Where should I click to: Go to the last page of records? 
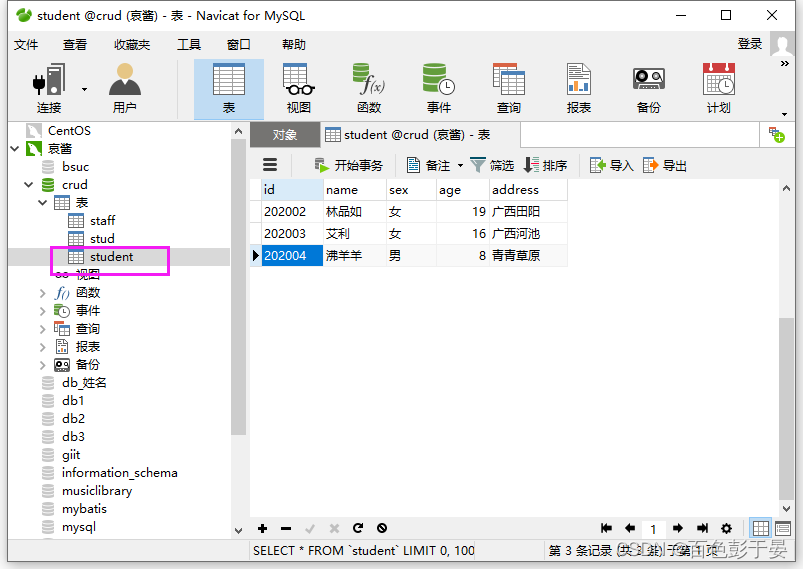[703, 528]
